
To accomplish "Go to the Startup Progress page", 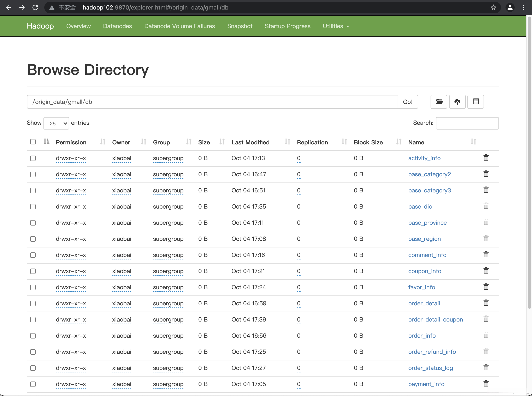I will (x=287, y=26).
